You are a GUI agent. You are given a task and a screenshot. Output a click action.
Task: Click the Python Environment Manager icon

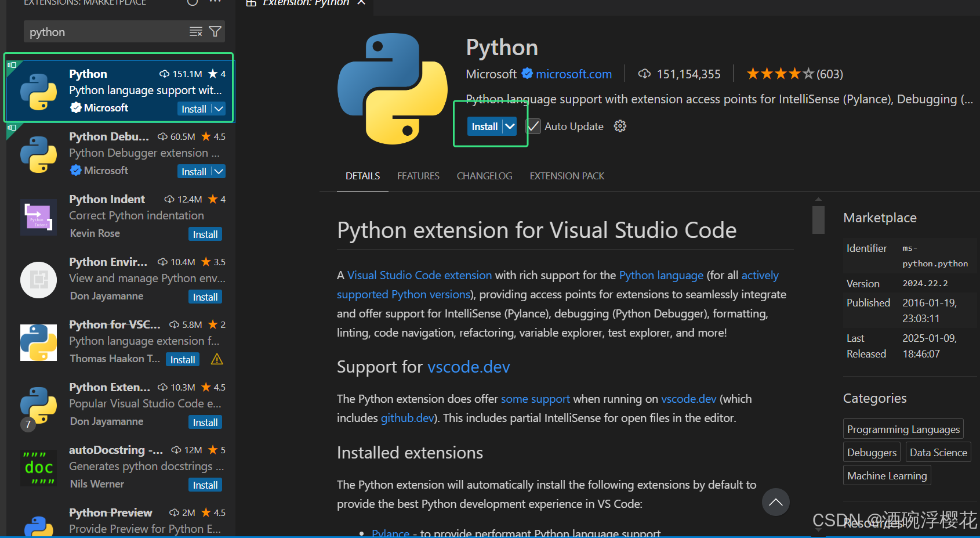[39, 280]
